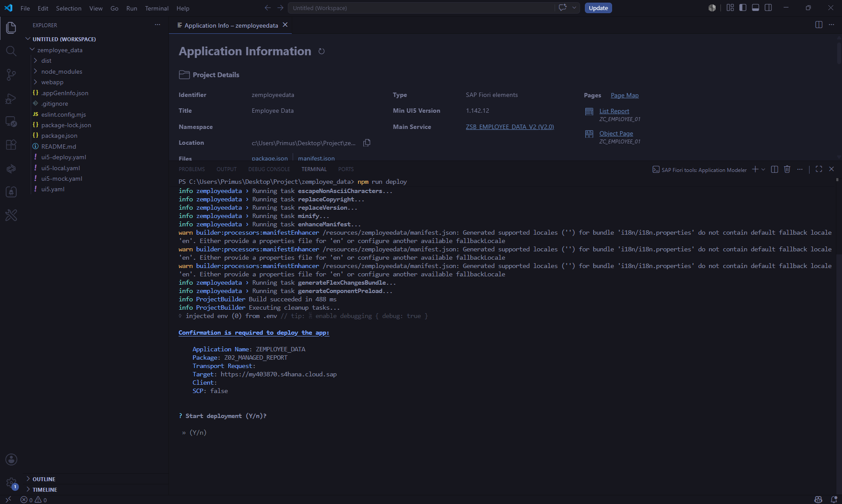Open the Source Control view
Viewport: 842px width, 504px height.
tap(11, 75)
